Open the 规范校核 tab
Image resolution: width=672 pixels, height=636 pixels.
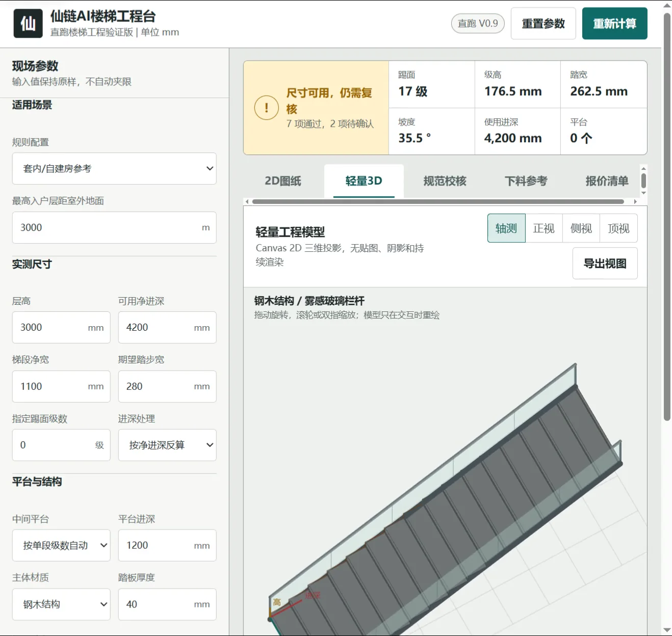coord(445,181)
